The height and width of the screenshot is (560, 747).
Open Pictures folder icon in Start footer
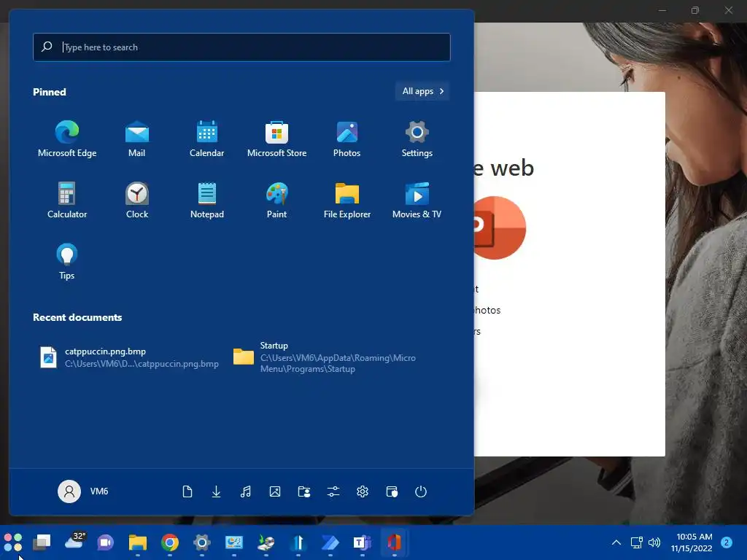275,491
